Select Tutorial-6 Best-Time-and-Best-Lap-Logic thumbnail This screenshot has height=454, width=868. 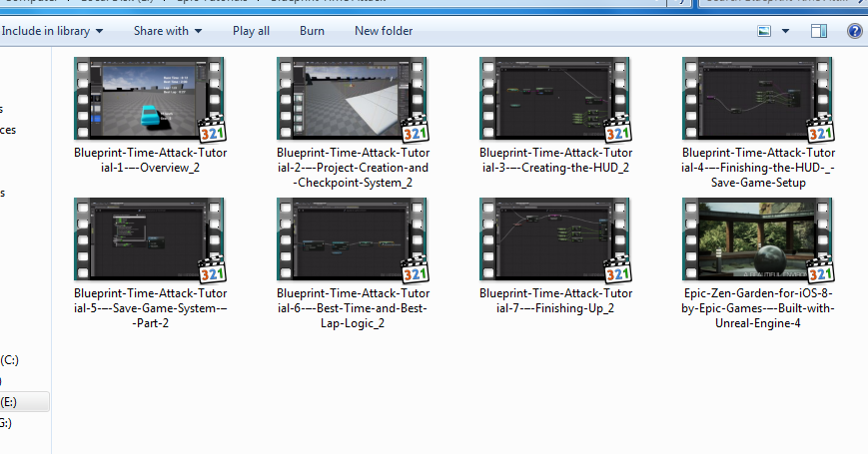pos(352,239)
